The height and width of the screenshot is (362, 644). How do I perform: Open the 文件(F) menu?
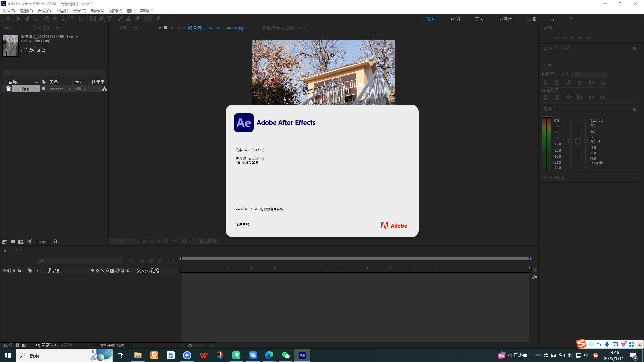click(x=9, y=11)
